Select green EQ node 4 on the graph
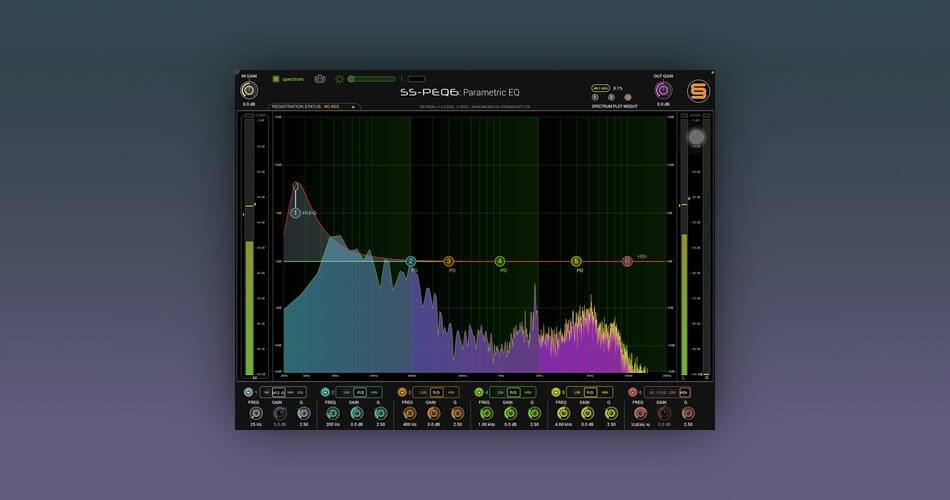This screenshot has width=950, height=500. [x=500, y=262]
